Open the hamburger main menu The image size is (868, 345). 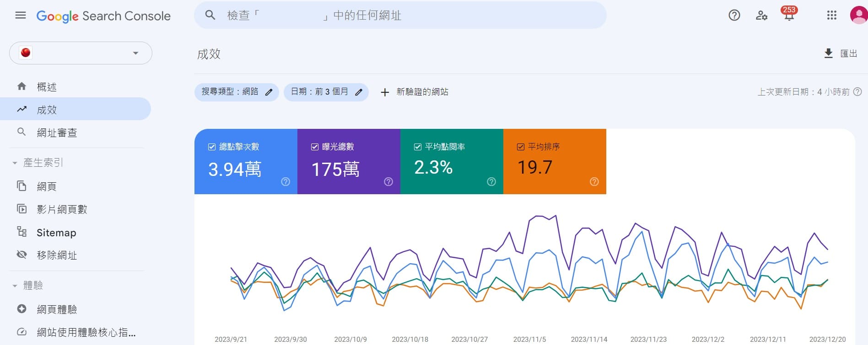tap(21, 16)
